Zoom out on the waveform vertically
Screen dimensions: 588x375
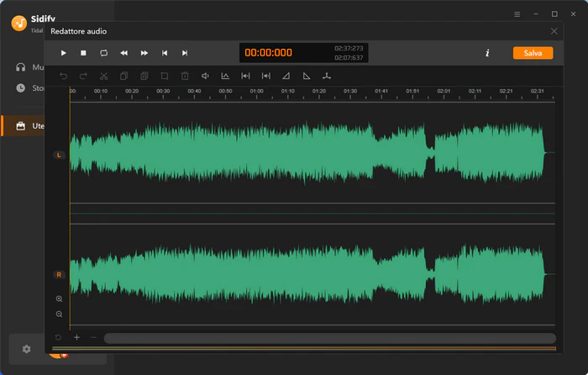[60, 314]
